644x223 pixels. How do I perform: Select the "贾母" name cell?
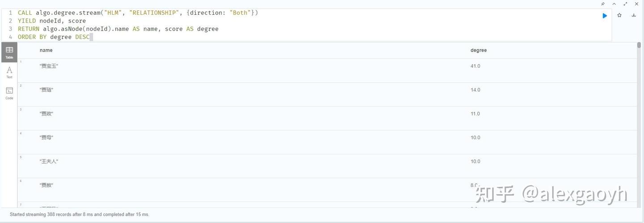click(46, 138)
